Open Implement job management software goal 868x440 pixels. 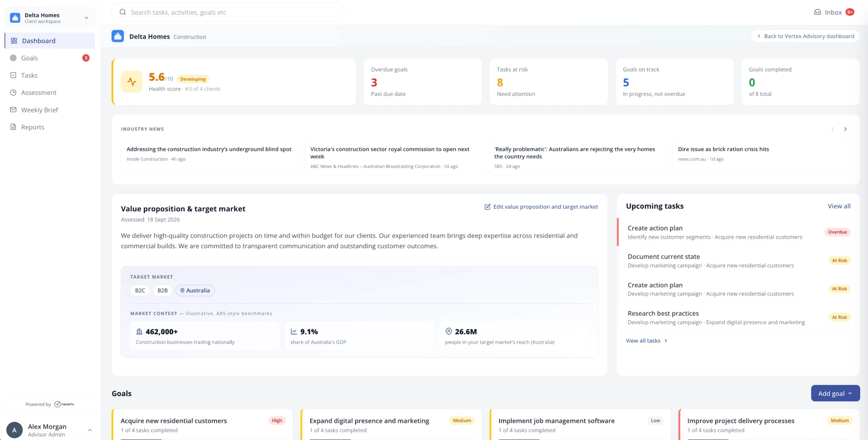[x=580, y=425]
